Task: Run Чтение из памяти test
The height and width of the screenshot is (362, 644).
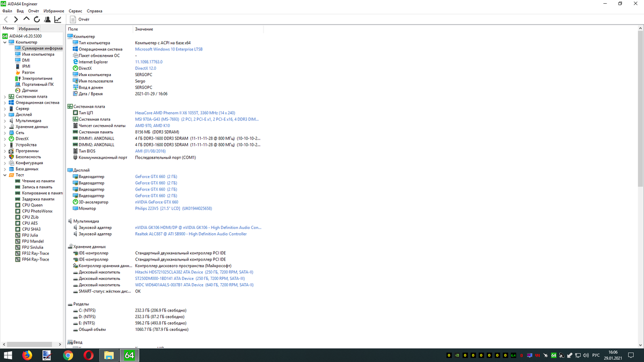Action: (38, 181)
